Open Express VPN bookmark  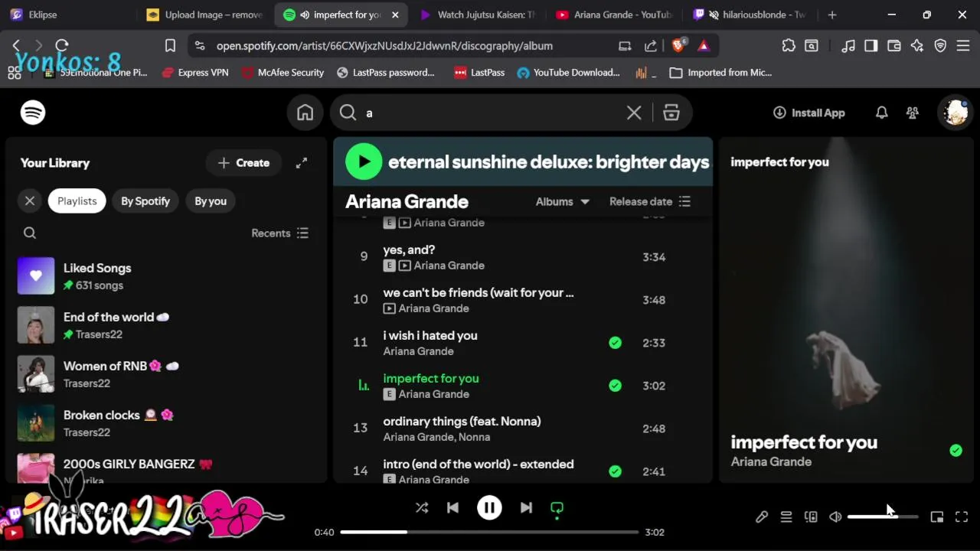(x=195, y=73)
